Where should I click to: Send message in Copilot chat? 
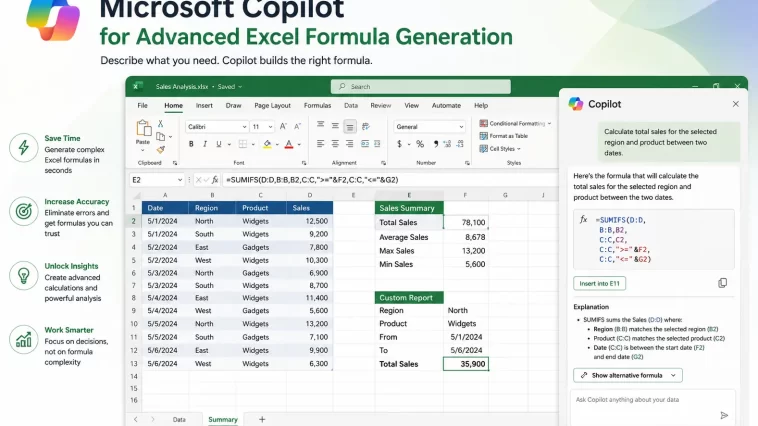pyautogui.click(x=724, y=415)
